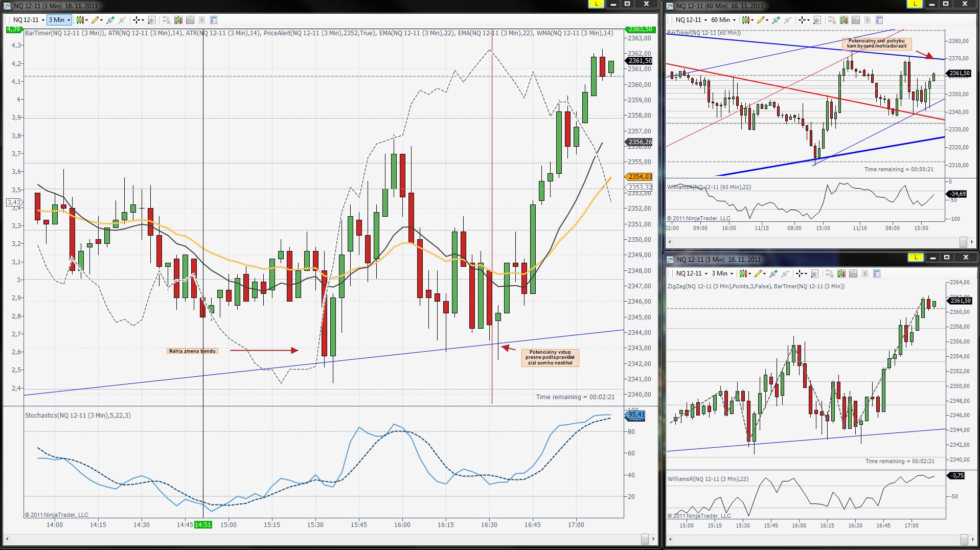
Task: Open the 3 Min interval dropdown in main chart
Action: click(59, 20)
